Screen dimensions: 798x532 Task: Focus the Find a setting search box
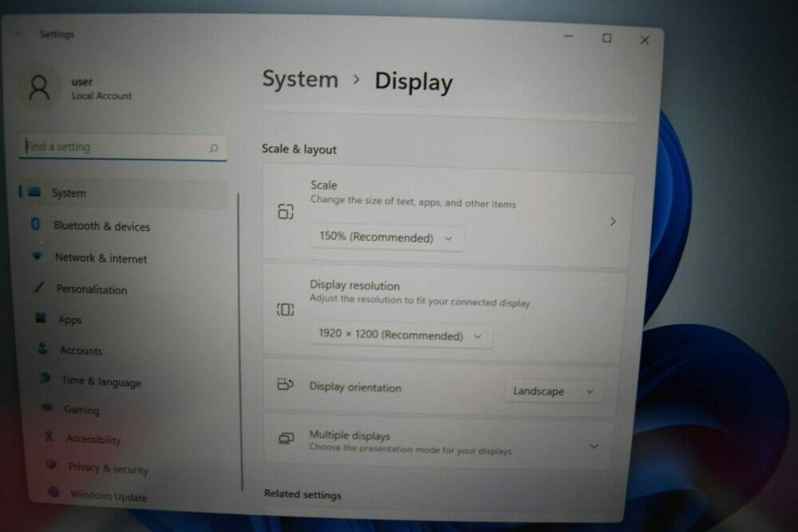point(123,147)
